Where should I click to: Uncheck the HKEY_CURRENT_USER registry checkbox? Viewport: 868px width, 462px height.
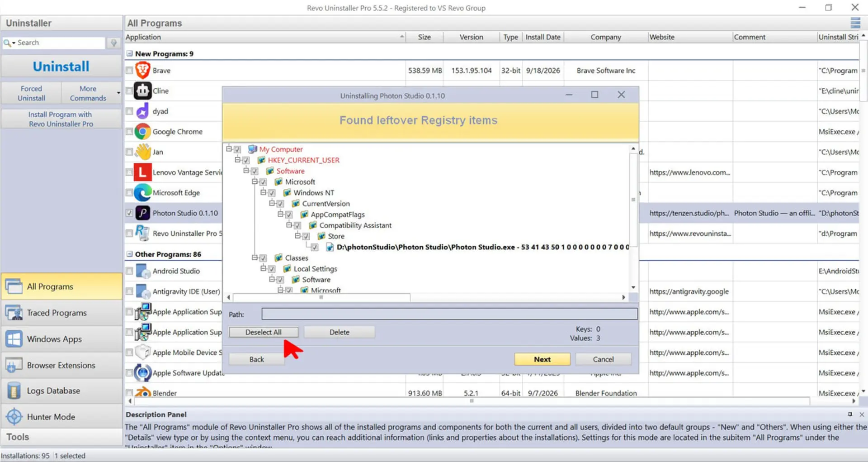[246, 160]
